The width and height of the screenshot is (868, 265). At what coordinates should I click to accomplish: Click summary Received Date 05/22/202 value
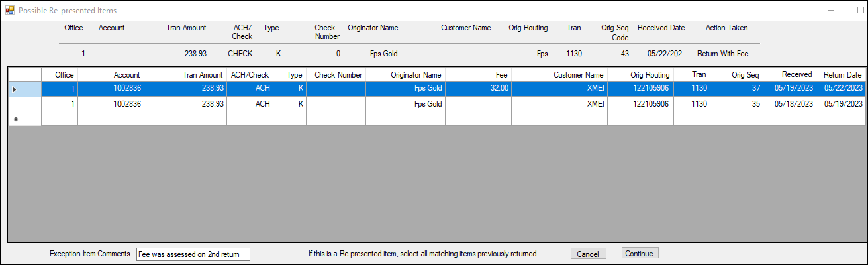click(665, 53)
